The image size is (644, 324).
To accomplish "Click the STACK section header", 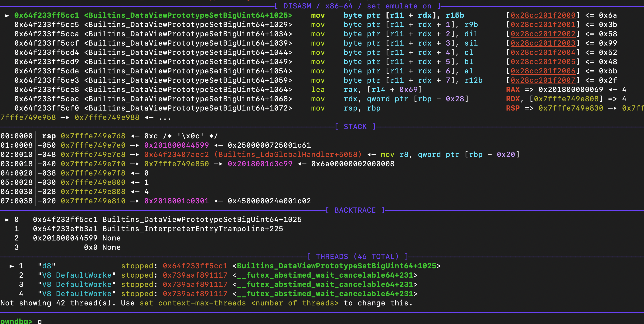I will coord(355,127).
